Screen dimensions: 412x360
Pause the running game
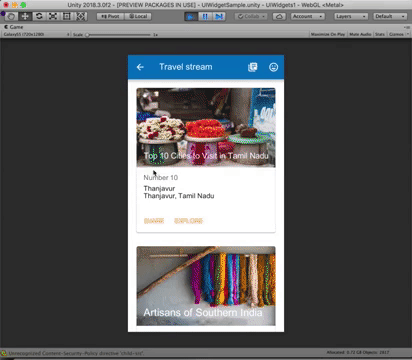click(205, 16)
